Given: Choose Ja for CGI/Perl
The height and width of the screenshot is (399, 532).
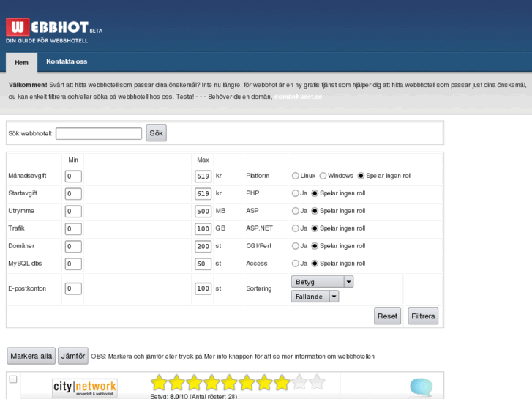Looking at the screenshot, I should [295, 246].
